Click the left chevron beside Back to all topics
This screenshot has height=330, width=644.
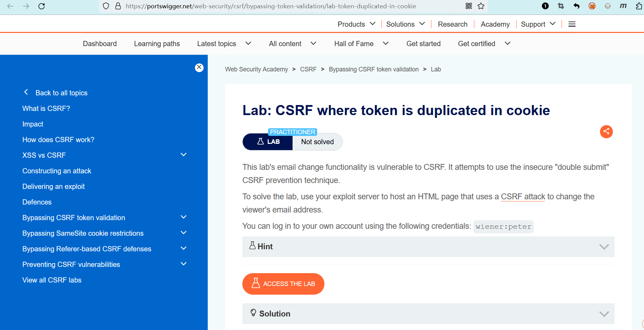26,92
